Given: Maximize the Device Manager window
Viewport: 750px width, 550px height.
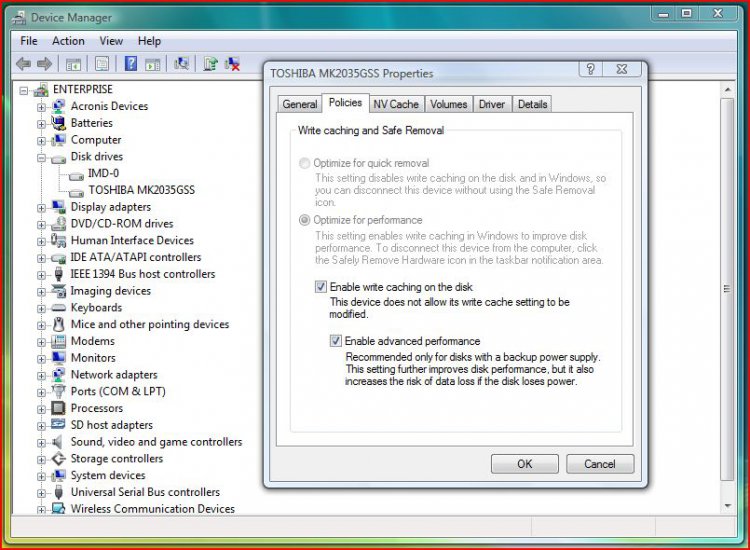Looking at the screenshot, I should [x=686, y=13].
